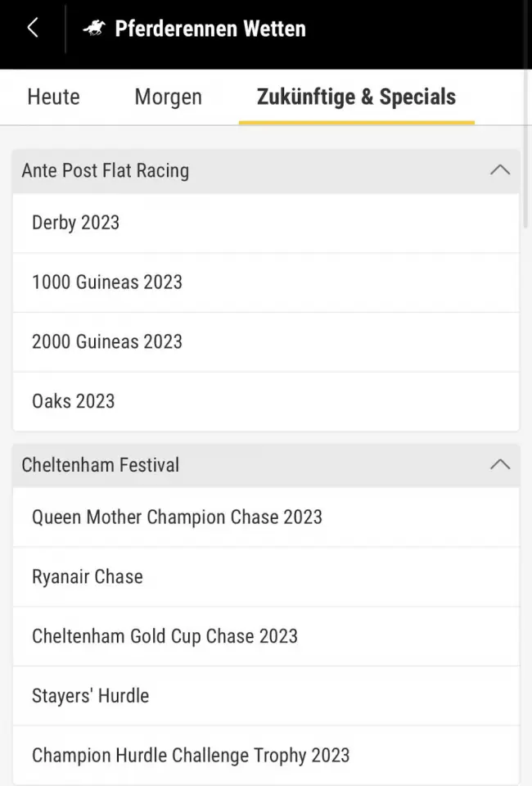Open the Derby 2023 market
The image size is (532, 786).
click(x=266, y=223)
